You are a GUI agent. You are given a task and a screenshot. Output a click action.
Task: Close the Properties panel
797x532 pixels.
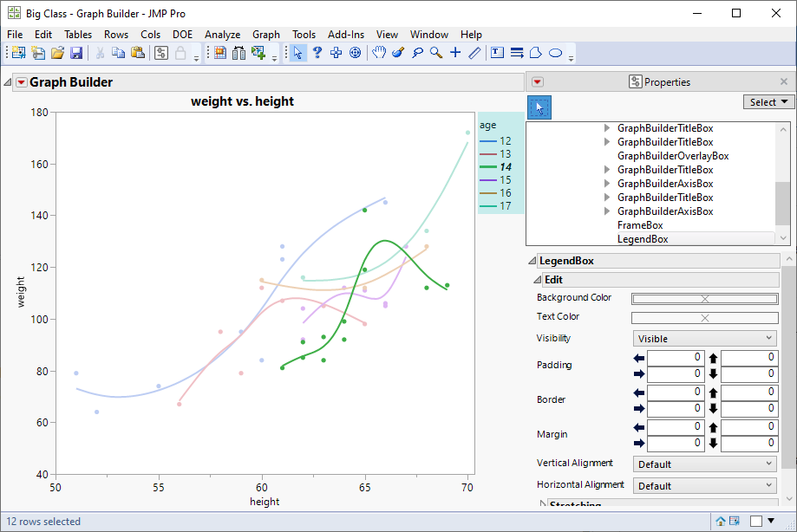784,82
